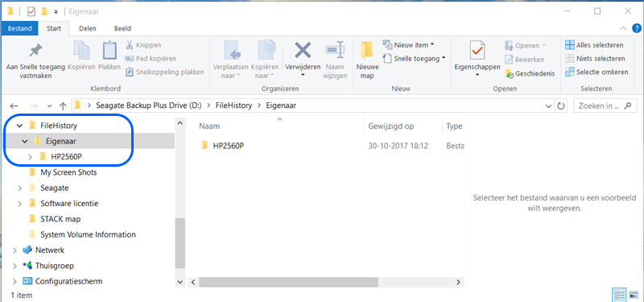Click the Eigenaar breadcrumb in address bar
This screenshot has height=302, width=644.
280,105
